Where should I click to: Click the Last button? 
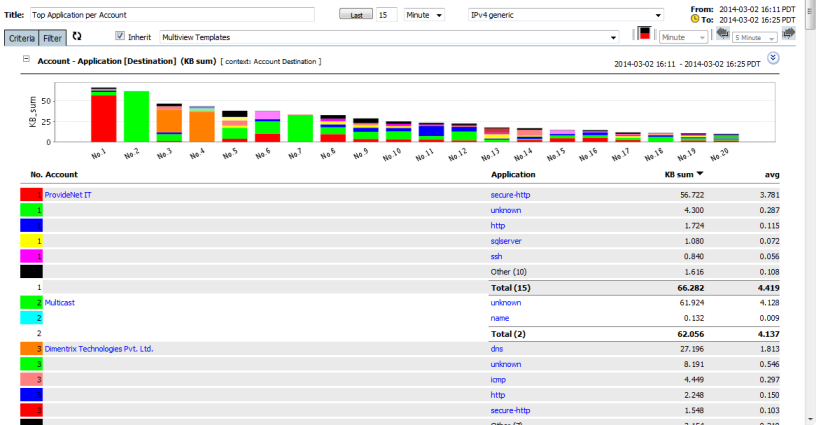(356, 15)
